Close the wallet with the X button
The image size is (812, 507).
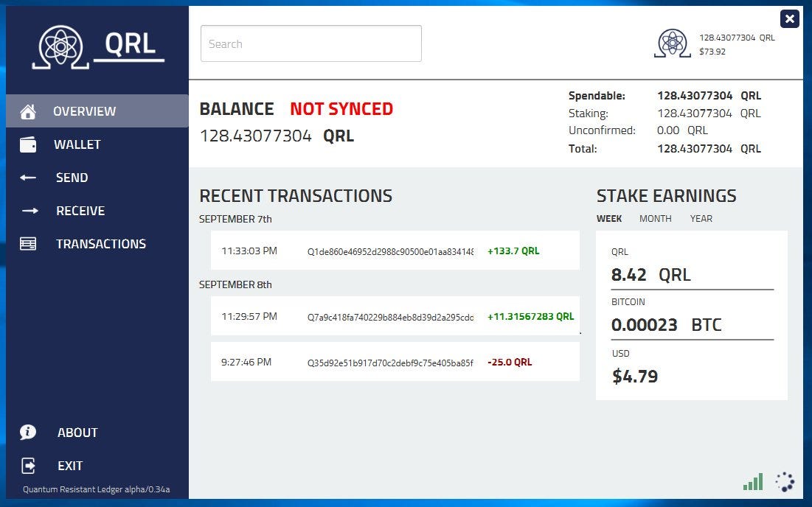pyautogui.click(x=790, y=19)
